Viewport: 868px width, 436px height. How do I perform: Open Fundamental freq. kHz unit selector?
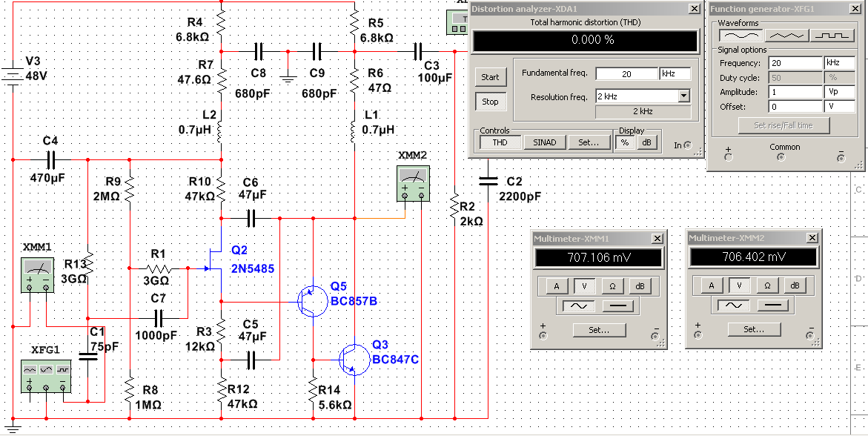click(x=675, y=73)
